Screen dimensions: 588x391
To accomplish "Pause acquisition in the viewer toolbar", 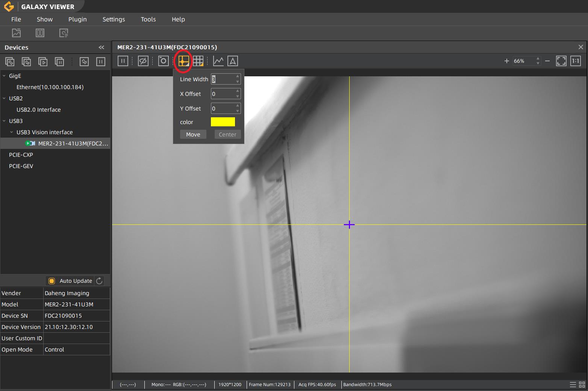I will pyautogui.click(x=123, y=61).
